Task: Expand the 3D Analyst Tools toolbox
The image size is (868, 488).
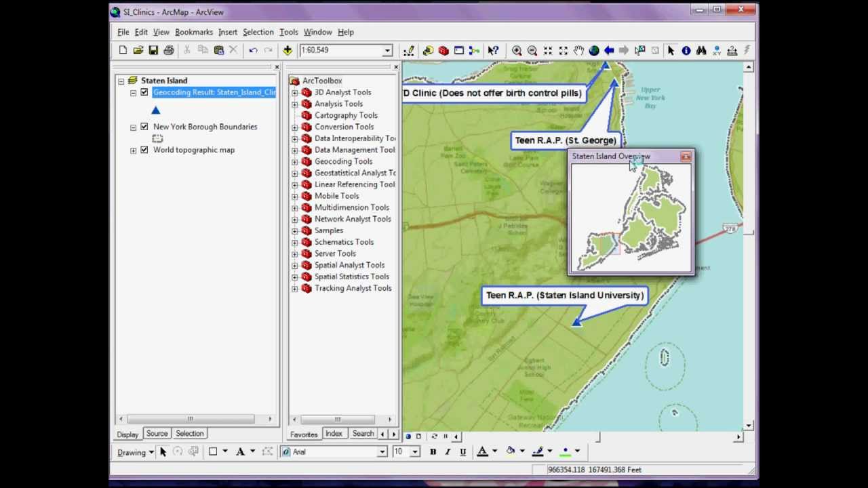Action: point(295,92)
